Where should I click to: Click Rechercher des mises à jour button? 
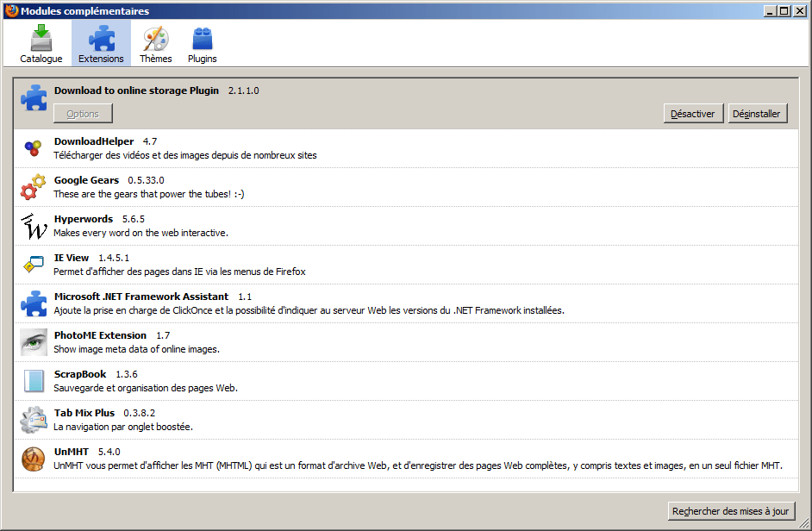click(x=731, y=511)
